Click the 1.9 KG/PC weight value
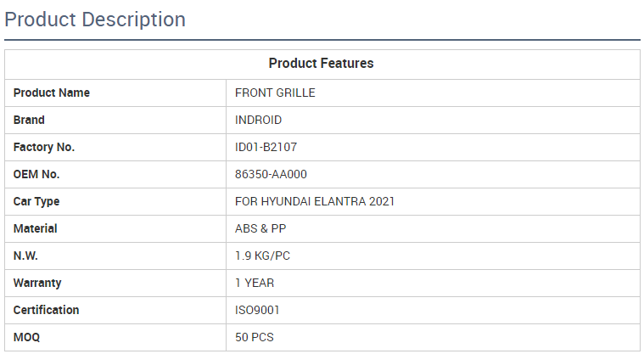Screen dimensions: 644x354 263,256
